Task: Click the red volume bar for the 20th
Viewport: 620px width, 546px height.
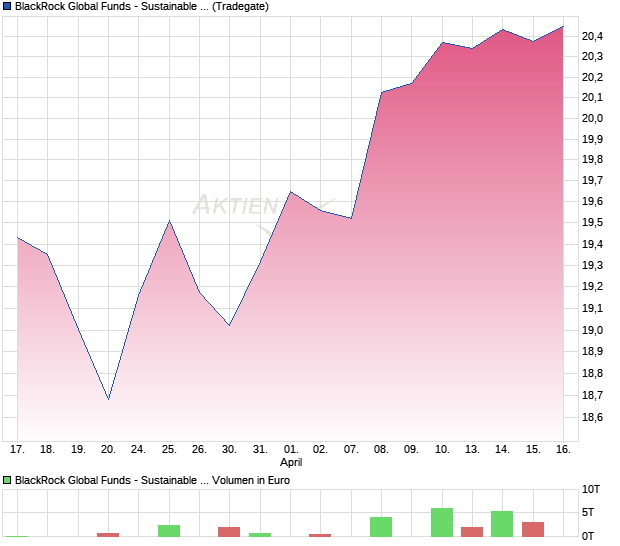Action: [108, 535]
